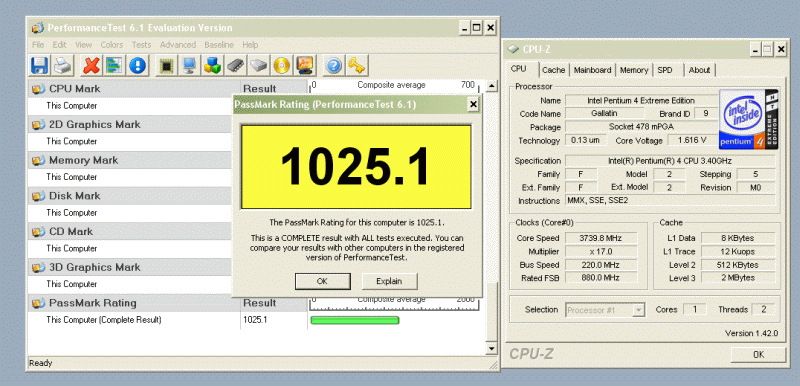Screen dimensions: 800x386
Task: Click the green PassMark Rating result bar
Action: (x=355, y=320)
